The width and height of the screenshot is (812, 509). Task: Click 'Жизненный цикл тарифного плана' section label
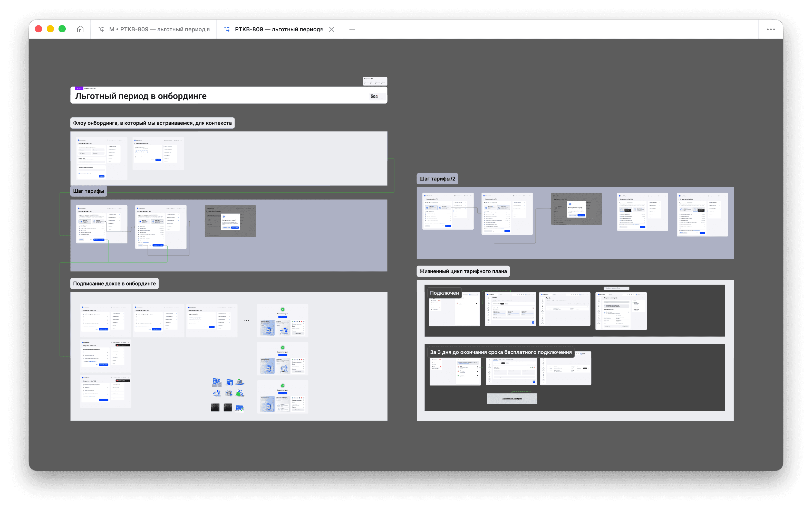(x=463, y=271)
